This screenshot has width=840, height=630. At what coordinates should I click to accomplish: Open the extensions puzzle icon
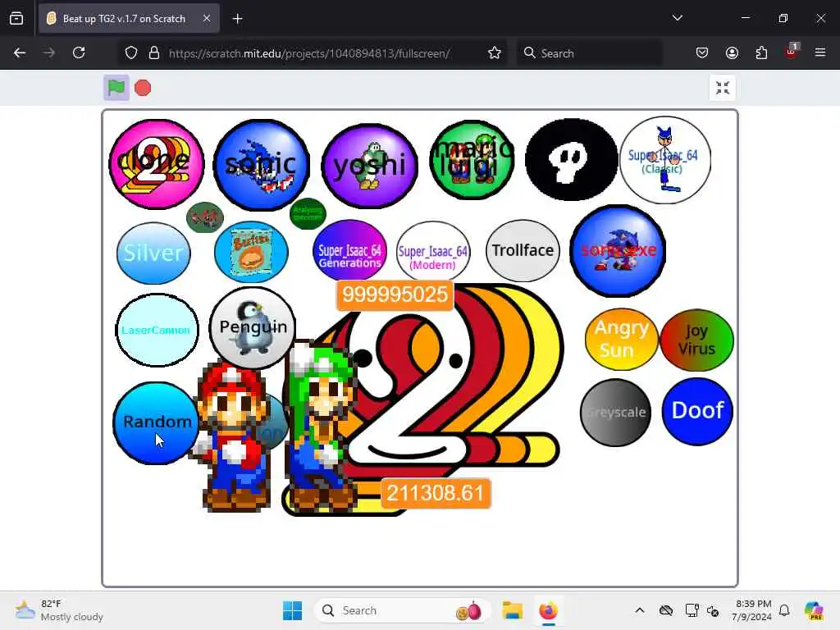coord(761,52)
